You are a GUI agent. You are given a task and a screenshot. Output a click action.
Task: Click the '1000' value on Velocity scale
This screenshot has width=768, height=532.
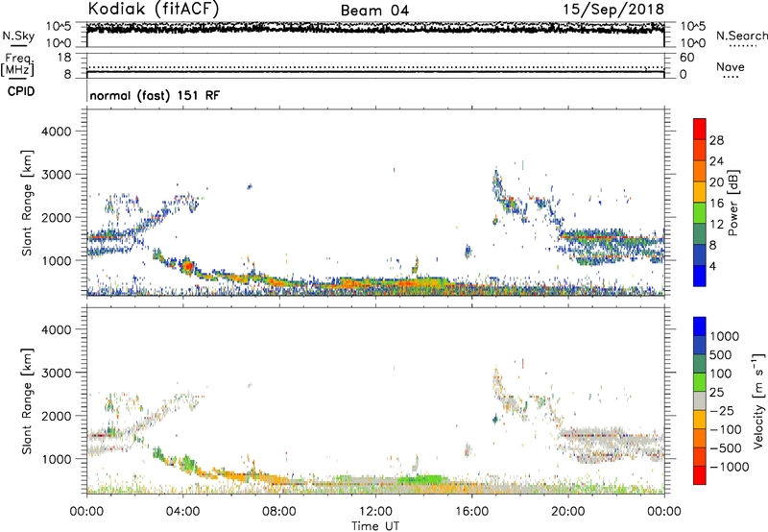point(725,336)
